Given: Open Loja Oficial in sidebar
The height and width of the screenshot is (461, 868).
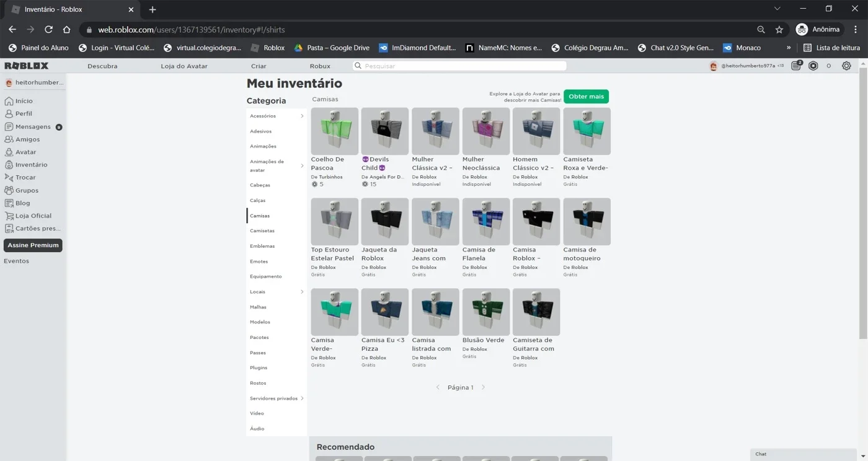Looking at the screenshot, I should tap(33, 216).
